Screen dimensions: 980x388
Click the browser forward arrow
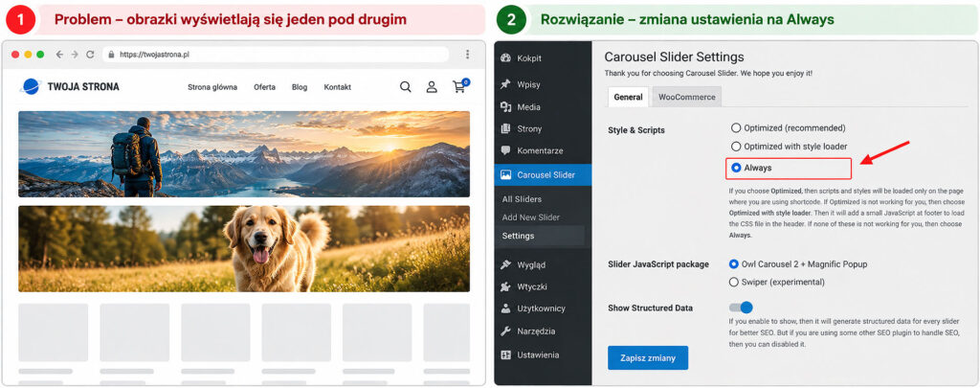[75, 55]
